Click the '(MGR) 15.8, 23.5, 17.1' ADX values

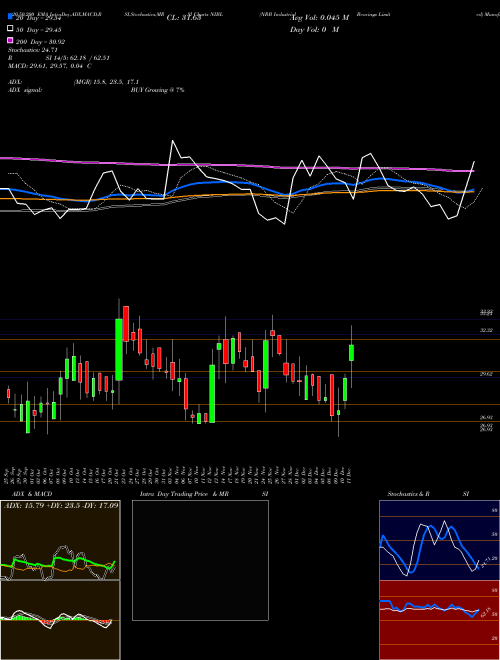(x=106, y=82)
